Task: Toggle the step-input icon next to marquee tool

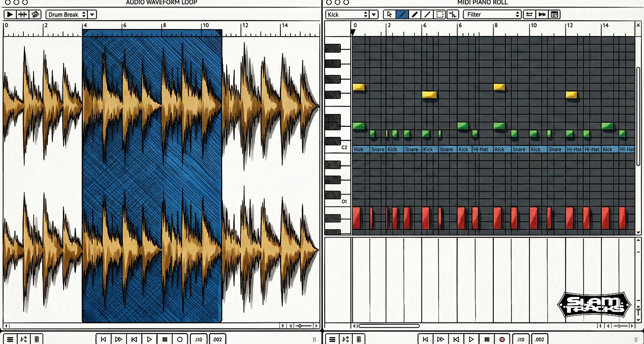Action: (454, 15)
